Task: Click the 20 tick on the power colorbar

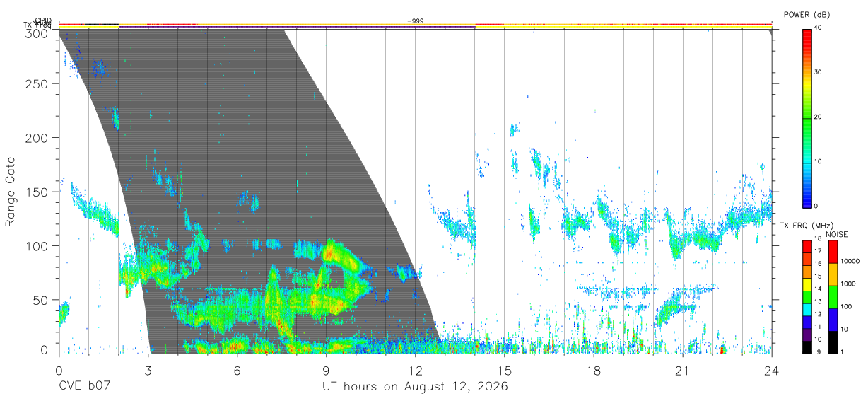Action: pos(818,117)
